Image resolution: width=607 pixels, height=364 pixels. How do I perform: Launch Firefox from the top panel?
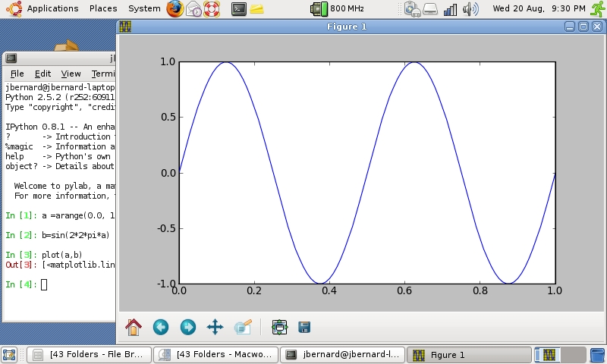click(175, 9)
